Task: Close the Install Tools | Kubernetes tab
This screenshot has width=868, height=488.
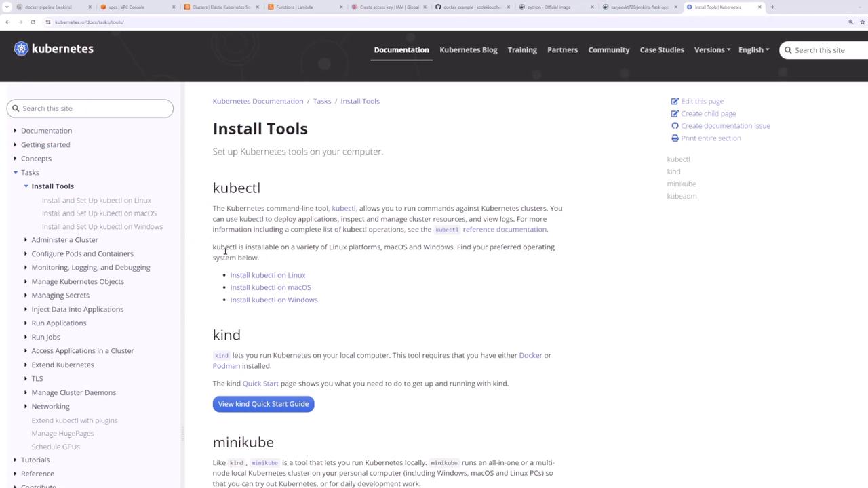Action: click(759, 7)
